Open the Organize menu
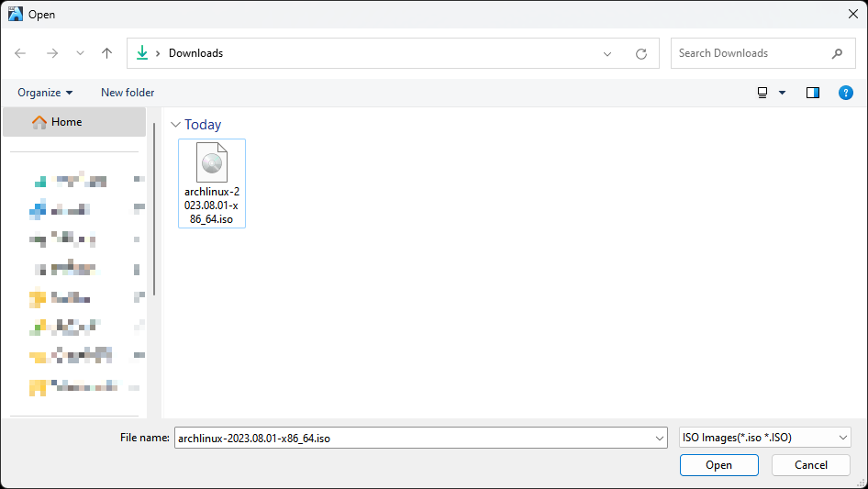This screenshot has height=489, width=868. coord(44,93)
